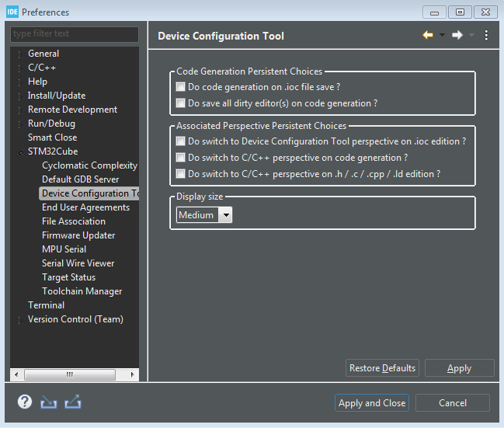Viewport: 504px width, 428px height.
Task: Expand the Run/Debug tree node
Action: tap(20, 124)
